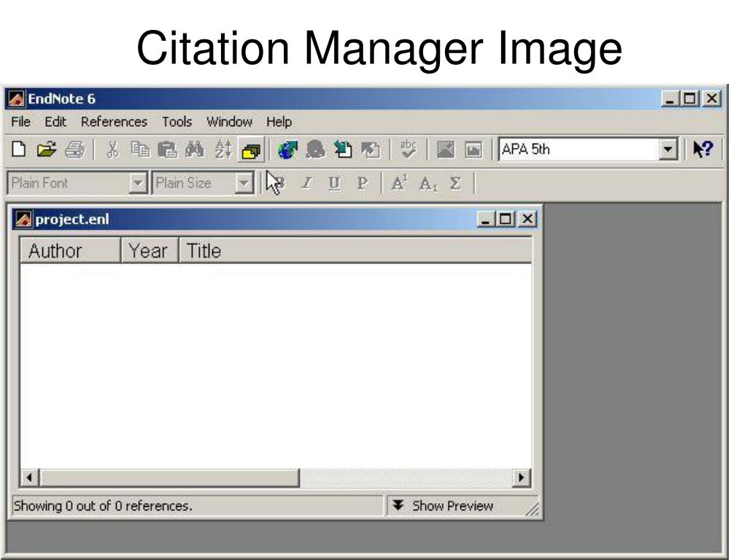
Task: Click the yellow stacked windows icon
Action: [251, 150]
